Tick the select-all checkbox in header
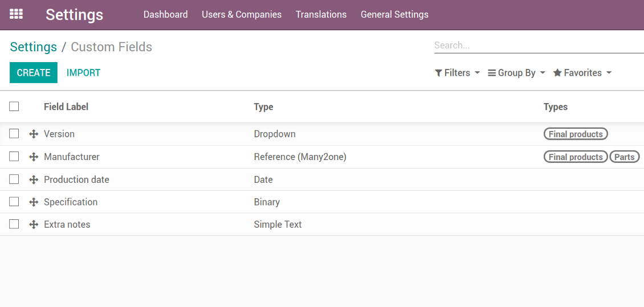 pyautogui.click(x=14, y=107)
